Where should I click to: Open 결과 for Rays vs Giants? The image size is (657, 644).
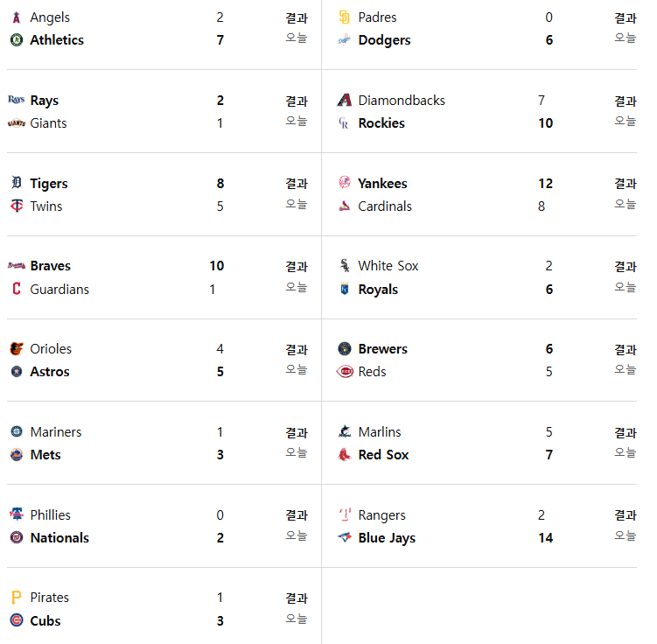(x=297, y=101)
